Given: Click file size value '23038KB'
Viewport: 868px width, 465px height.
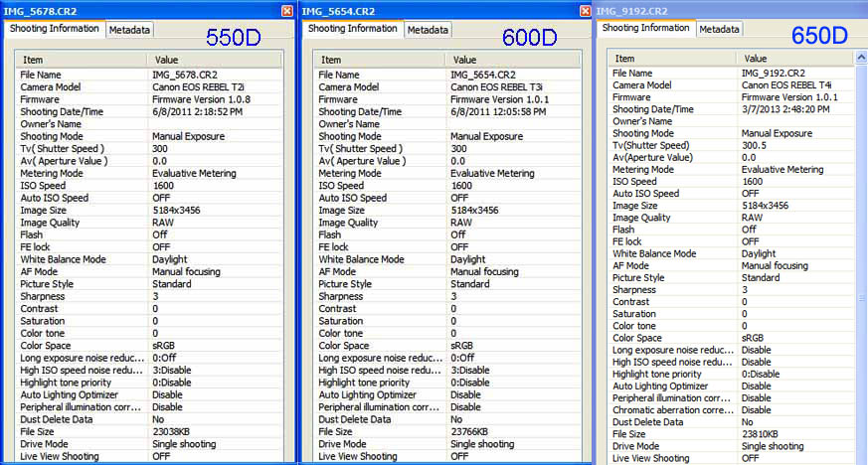Looking at the screenshot, I should pyautogui.click(x=171, y=432).
